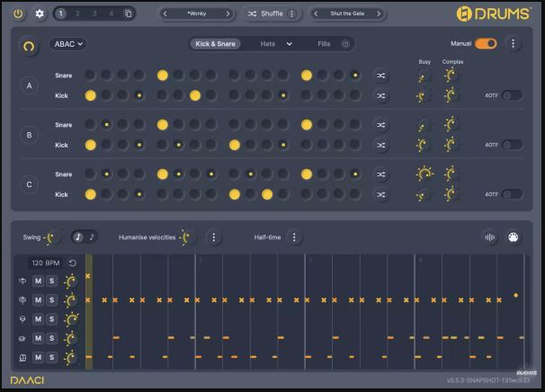Next kit after Shut the Gate

point(379,13)
